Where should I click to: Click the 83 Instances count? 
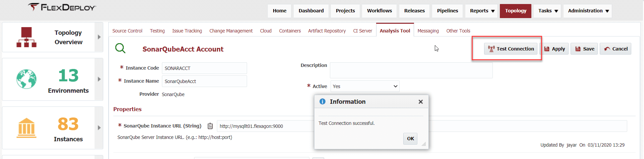pyautogui.click(x=68, y=124)
